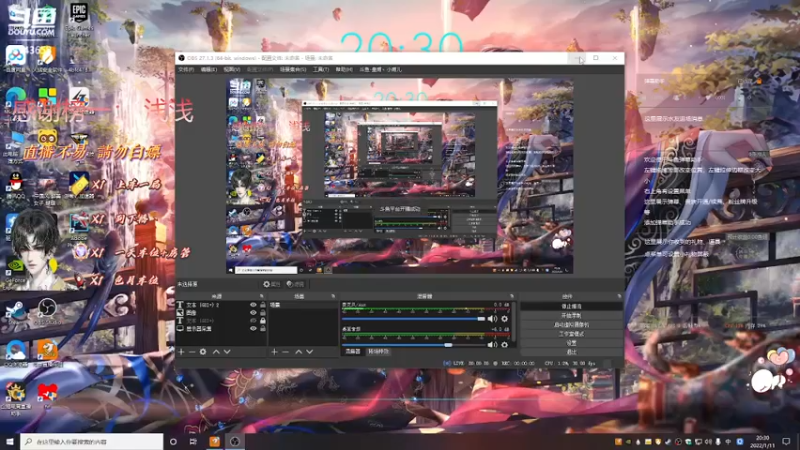Viewport: 800px width, 450px height.
Task: Add a new scene with plus icon
Action: [x=274, y=352]
